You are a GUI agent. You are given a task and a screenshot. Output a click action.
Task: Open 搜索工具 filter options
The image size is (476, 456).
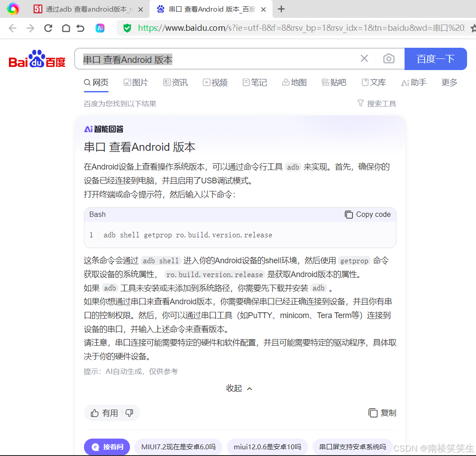[x=377, y=104]
